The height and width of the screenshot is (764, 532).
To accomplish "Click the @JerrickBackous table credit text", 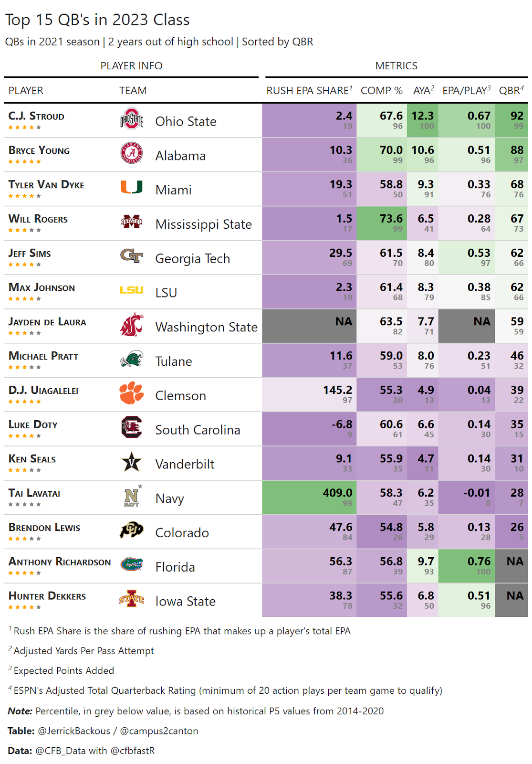I will [x=74, y=731].
